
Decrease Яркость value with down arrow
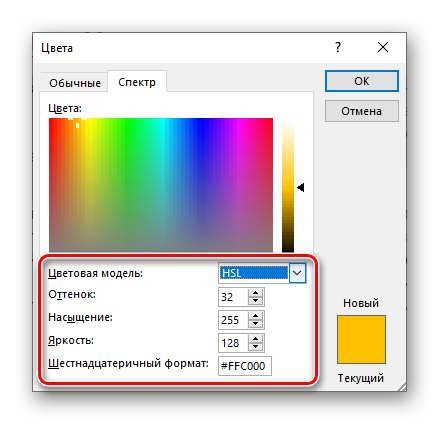[256, 347]
